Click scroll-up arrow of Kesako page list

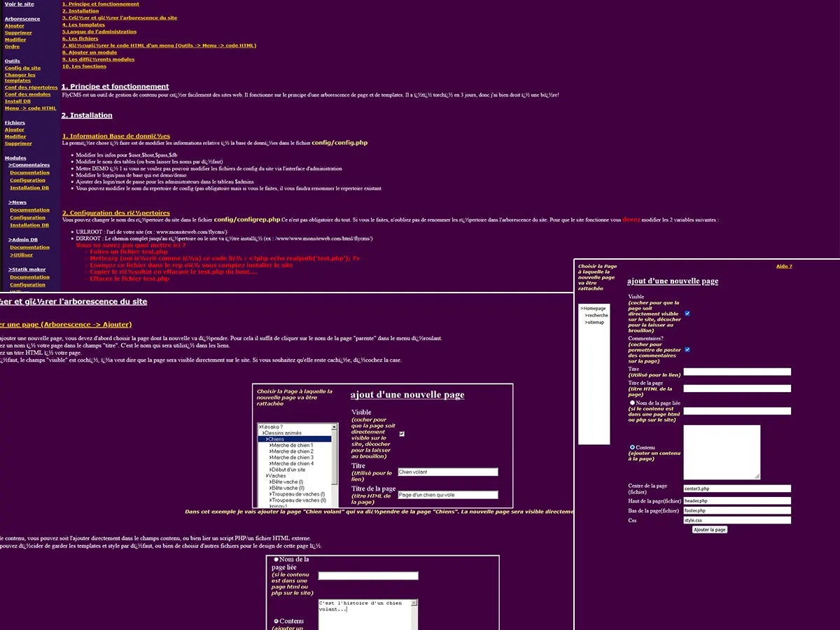(x=334, y=427)
